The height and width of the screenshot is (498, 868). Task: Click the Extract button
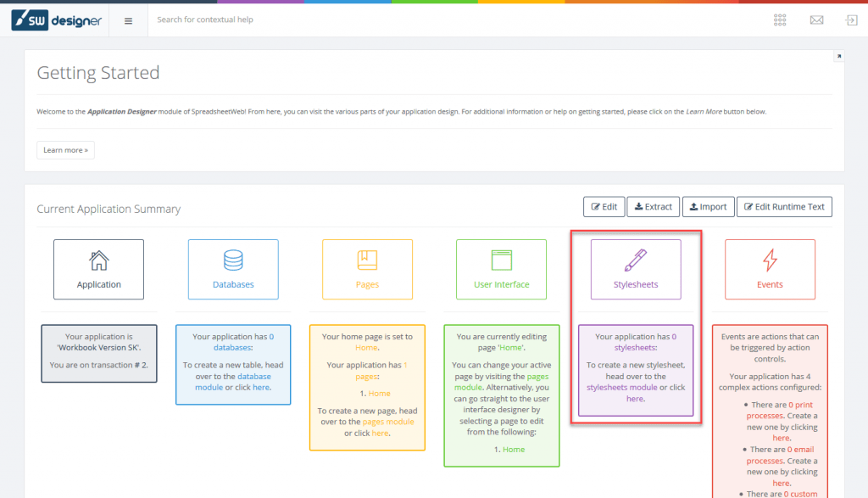[653, 206]
